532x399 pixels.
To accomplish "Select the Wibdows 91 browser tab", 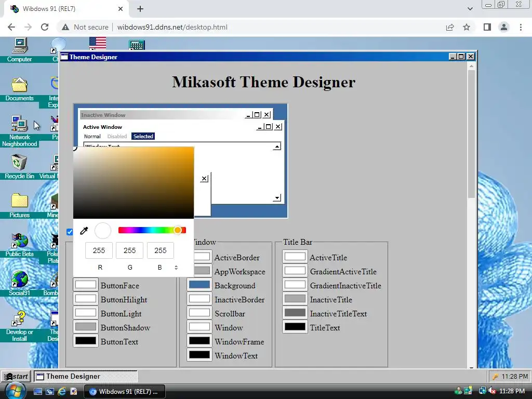I will [x=66, y=9].
